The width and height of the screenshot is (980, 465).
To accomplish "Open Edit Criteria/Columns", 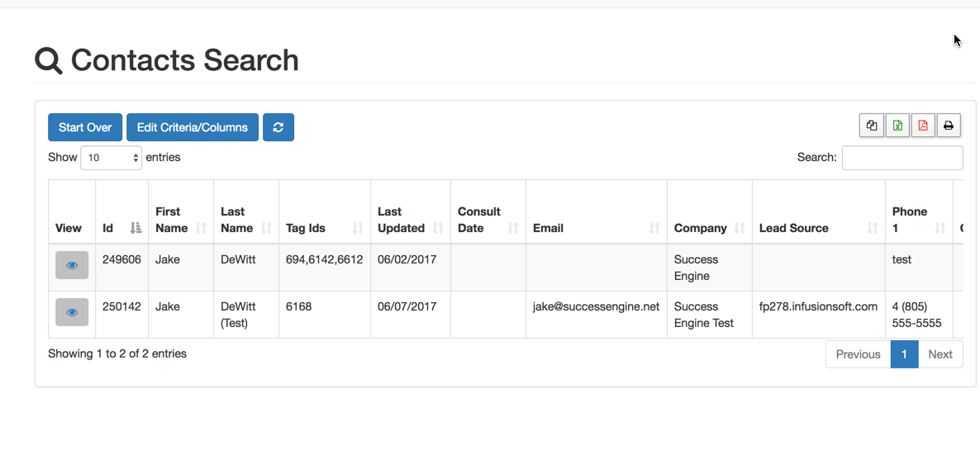I will pos(193,127).
